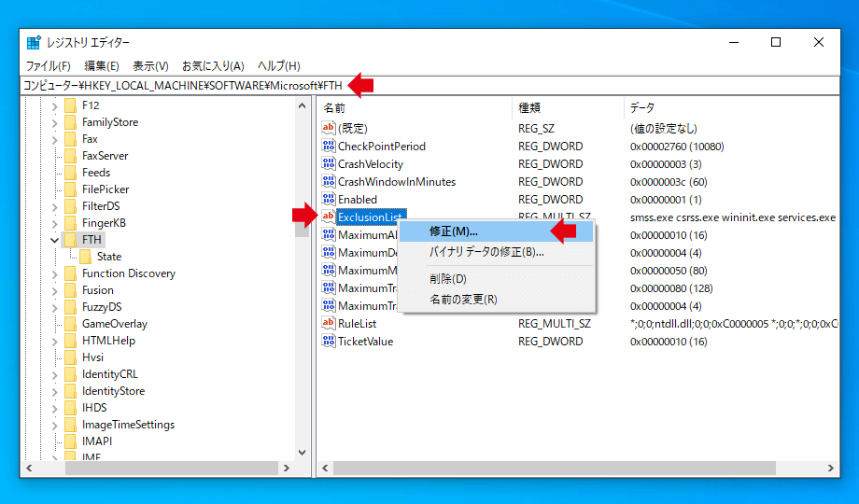
Task: Click tree pane scroll down arrow
Action: pyautogui.click(x=302, y=453)
